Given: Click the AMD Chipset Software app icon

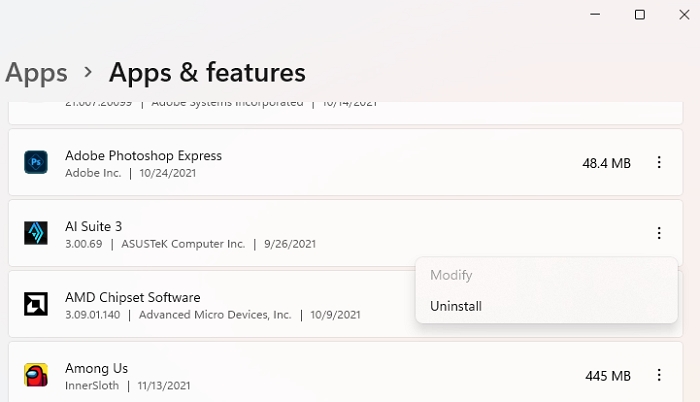Looking at the screenshot, I should click(x=36, y=304).
